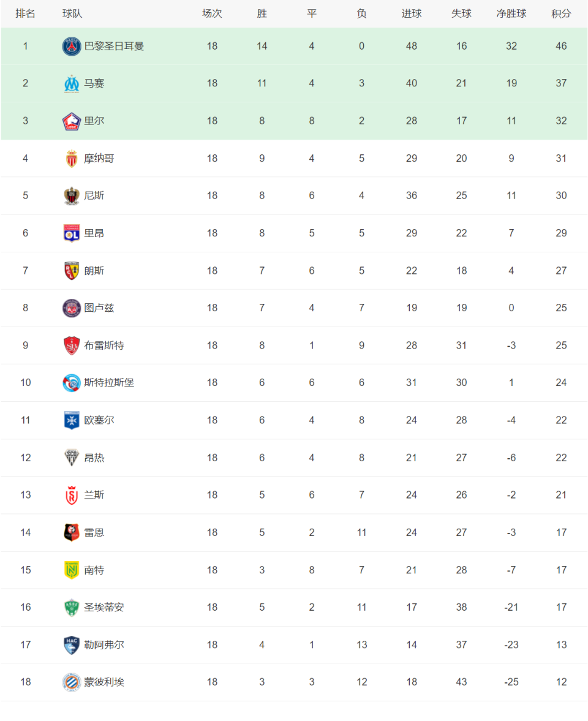Click the 雷恩 team name
The image size is (588, 721).
point(94,533)
